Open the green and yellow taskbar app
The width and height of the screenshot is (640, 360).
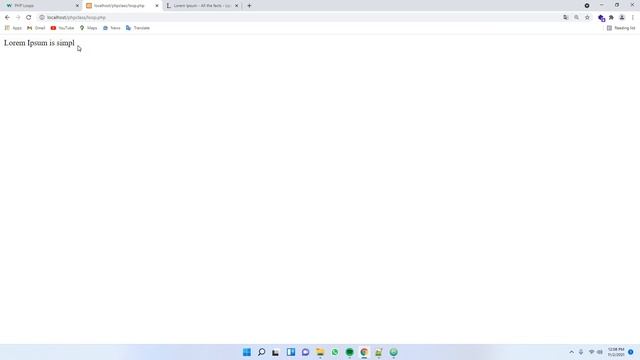[x=379, y=352]
